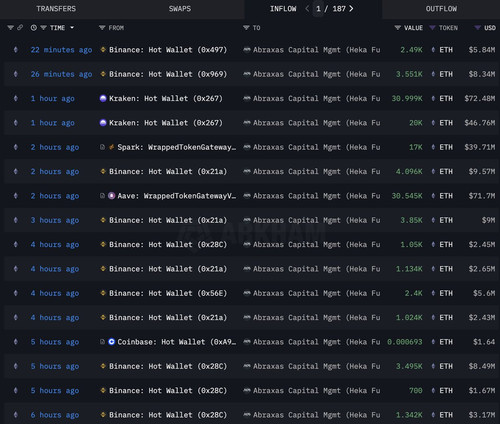This screenshot has width=500, height=424.
Task: Select the INFLOW tab
Action: click(x=283, y=9)
